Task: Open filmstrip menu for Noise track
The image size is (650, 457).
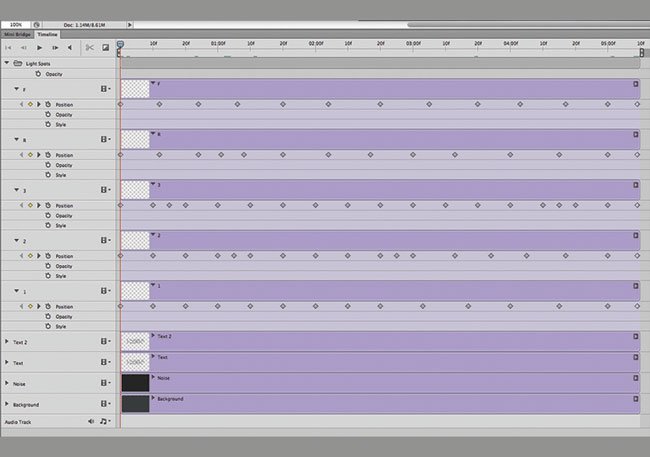Action: (104, 383)
